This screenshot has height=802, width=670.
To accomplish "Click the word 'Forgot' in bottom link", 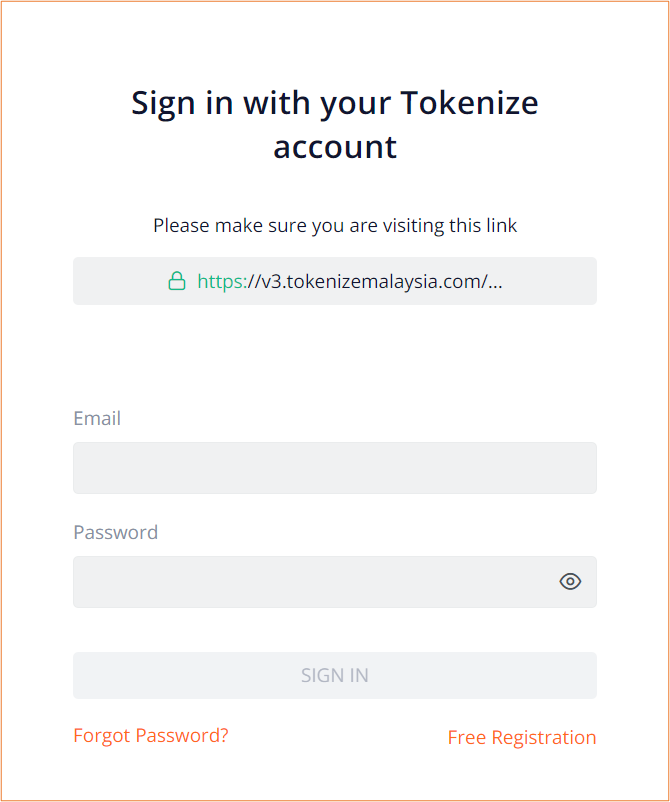I will click(102, 736).
